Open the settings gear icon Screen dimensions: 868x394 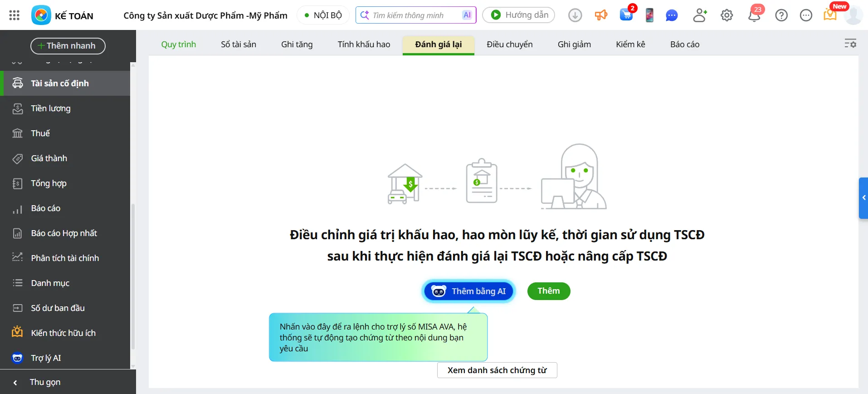(x=727, y=15)
